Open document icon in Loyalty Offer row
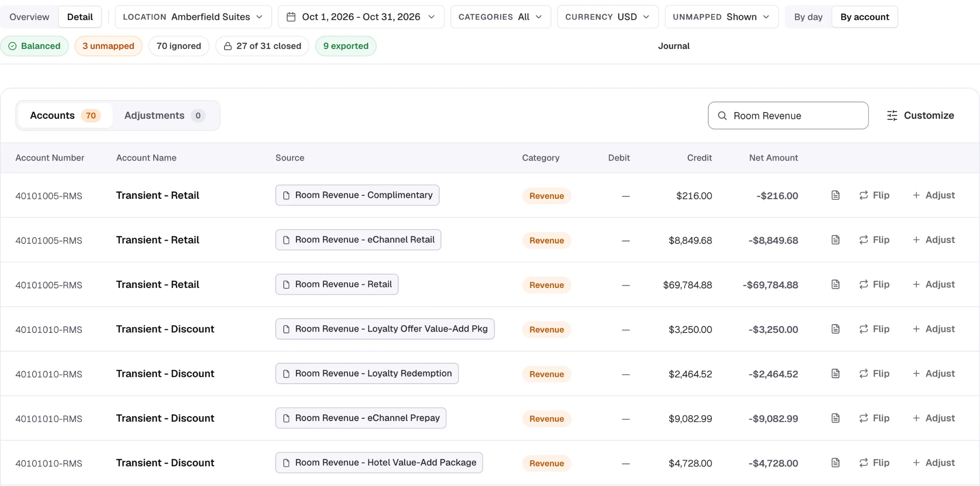This screenshot has width=980, height=486. click(835, 329)
